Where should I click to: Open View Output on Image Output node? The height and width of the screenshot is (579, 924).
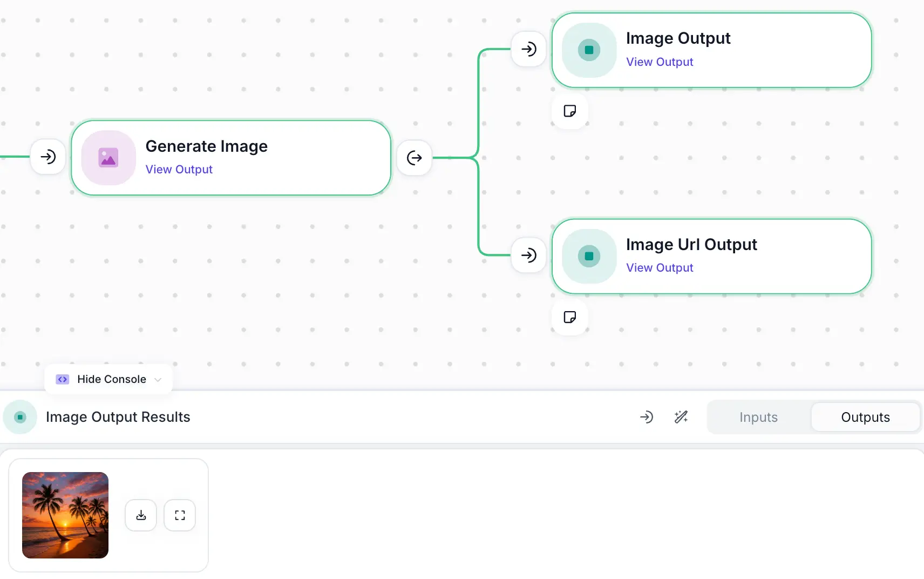tap(660, 62)
